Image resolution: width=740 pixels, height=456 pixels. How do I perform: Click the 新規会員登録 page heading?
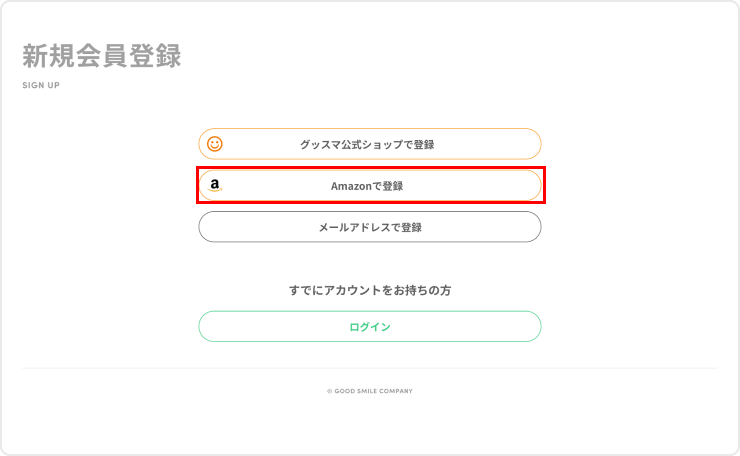pyautogui.click(x=102, y=56)
